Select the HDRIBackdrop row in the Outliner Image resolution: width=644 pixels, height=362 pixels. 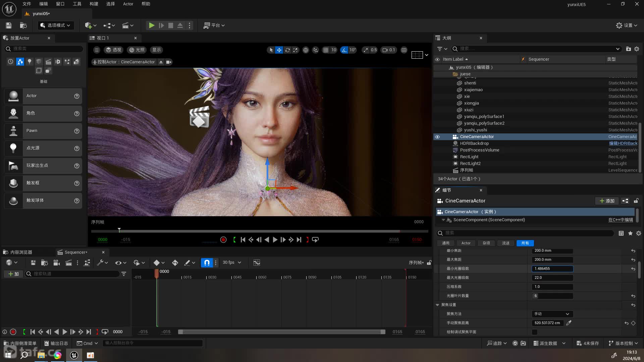(x=536, y=143)
